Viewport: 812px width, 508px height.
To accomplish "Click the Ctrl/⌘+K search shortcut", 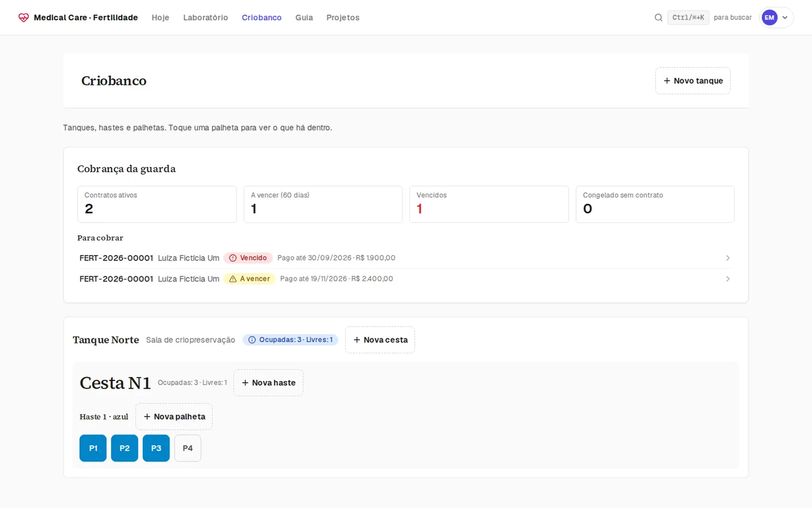I will (688, 18).
